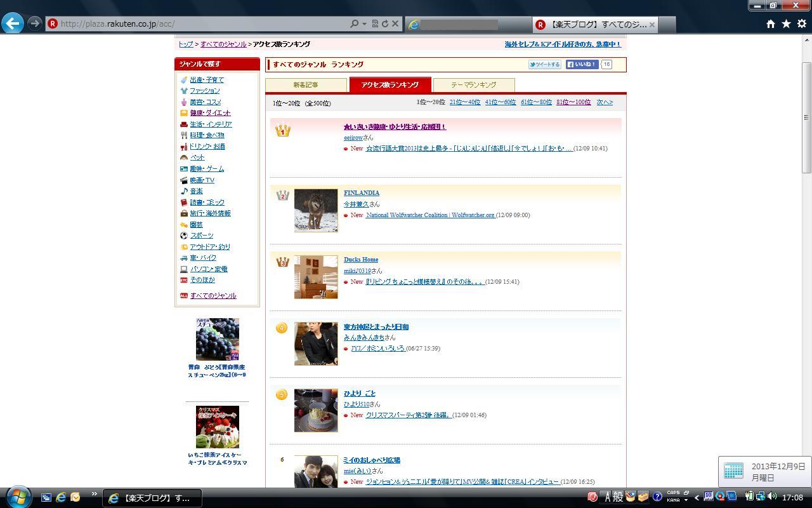The width and height of the screenshot is (812, 508).
Task: Switch to the 新着記事 tab
Action: coord(306,85)
